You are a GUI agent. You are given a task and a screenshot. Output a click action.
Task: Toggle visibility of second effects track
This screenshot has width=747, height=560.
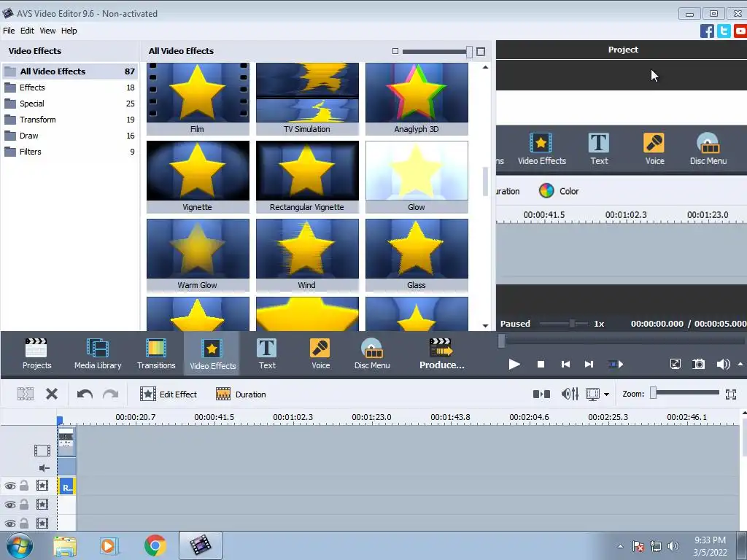coord(10,505)
